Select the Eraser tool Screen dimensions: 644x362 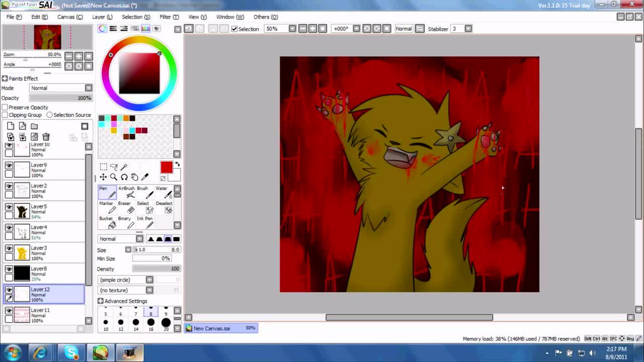[x=126, y=208]
